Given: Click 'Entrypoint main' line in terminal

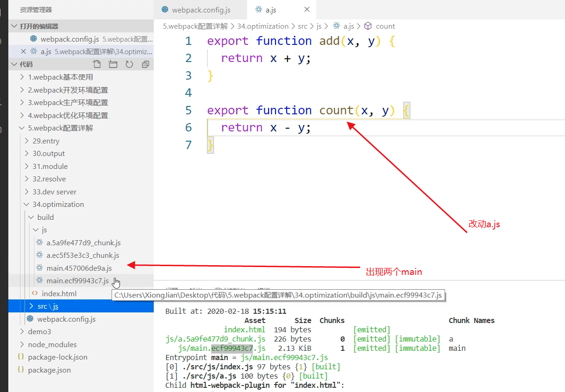Looking at the screenshot, I should click(246, 357).
